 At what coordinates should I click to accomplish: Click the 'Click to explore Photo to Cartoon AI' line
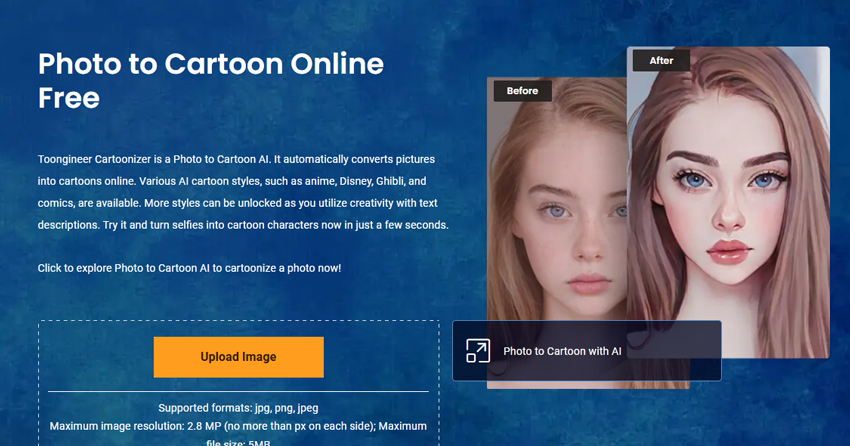click(x=189, y=268)
